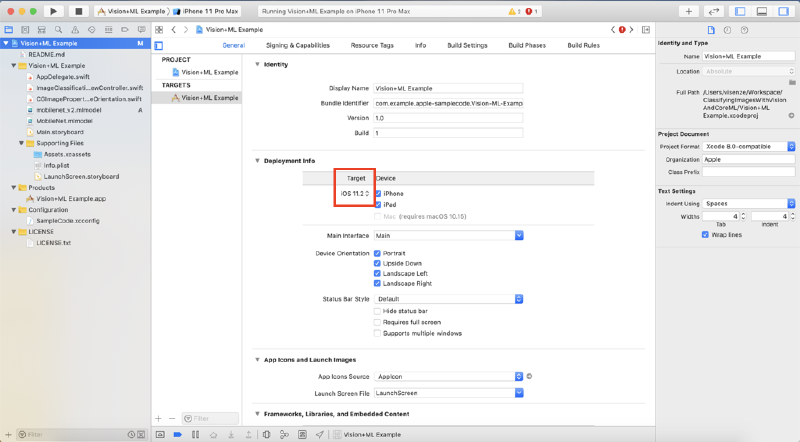Click the Stop button in toolbar
This screenshot has width=800, height=442.
click(x=78, y=11)
